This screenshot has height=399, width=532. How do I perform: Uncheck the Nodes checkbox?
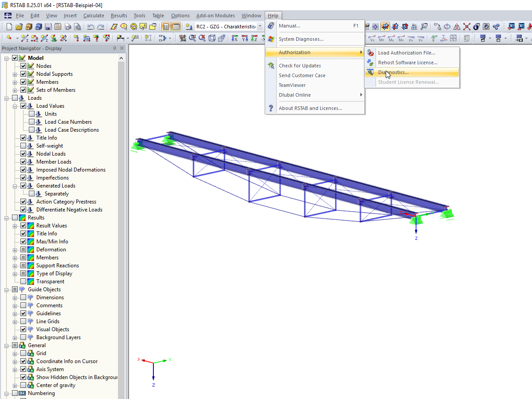point(23,66)
